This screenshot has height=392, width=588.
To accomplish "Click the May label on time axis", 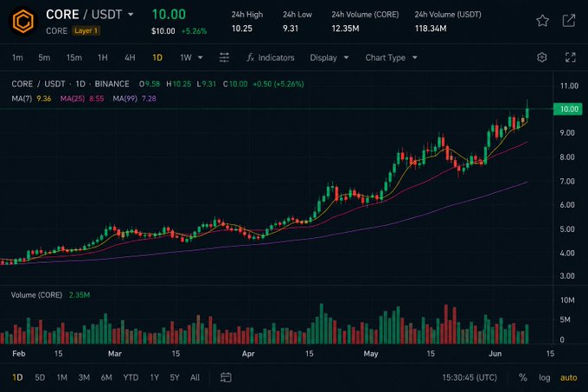I will coord(371,353).
